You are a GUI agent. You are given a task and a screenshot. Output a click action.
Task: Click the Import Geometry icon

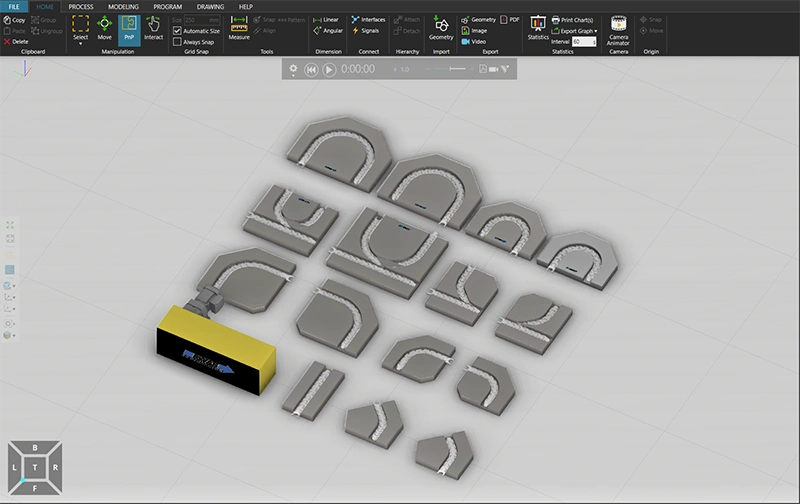441,27
